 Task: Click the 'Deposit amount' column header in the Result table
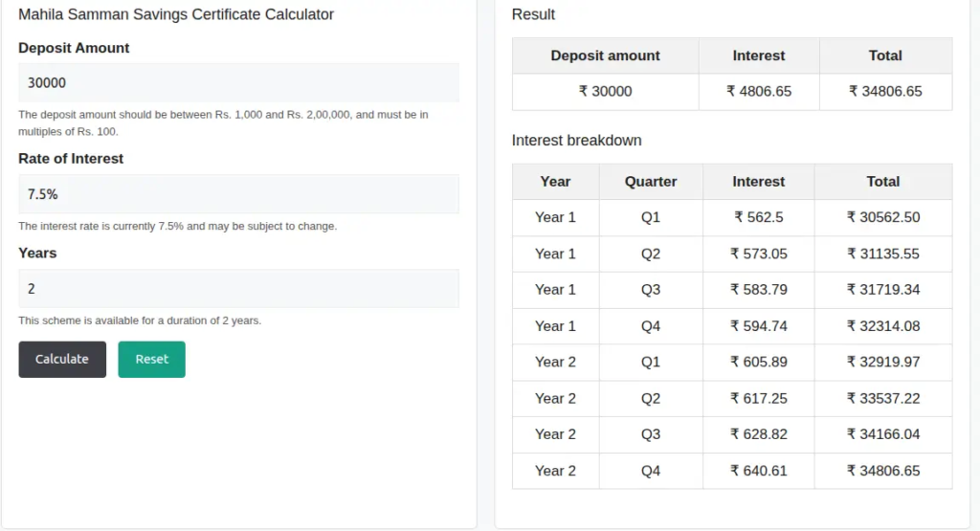point(605,55)
